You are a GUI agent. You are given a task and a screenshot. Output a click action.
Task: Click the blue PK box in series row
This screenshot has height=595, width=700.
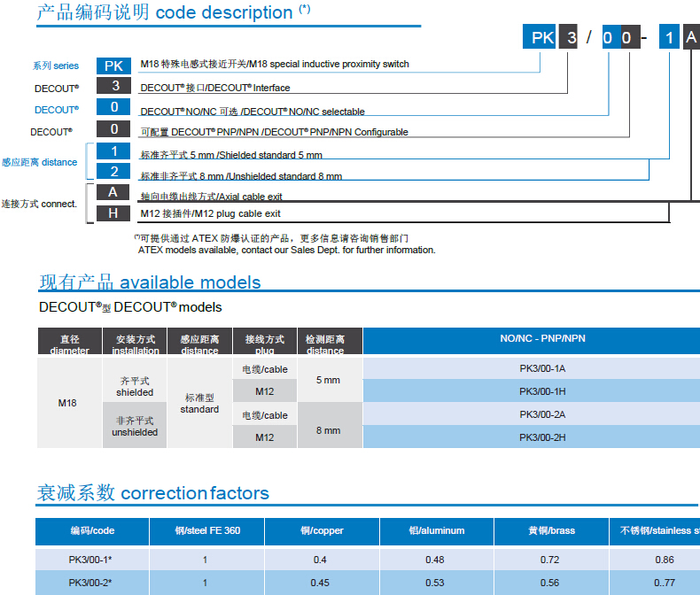coord(113,66)
